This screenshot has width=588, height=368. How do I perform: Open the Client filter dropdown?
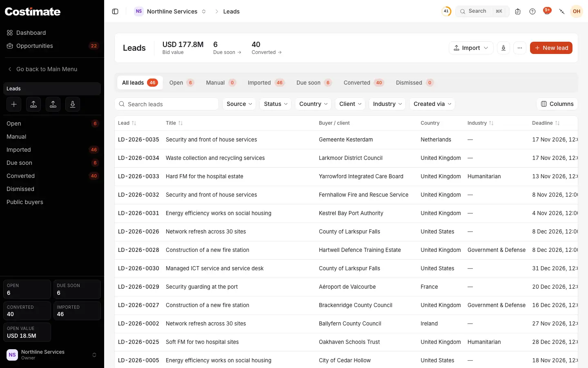tap(350, 104)
